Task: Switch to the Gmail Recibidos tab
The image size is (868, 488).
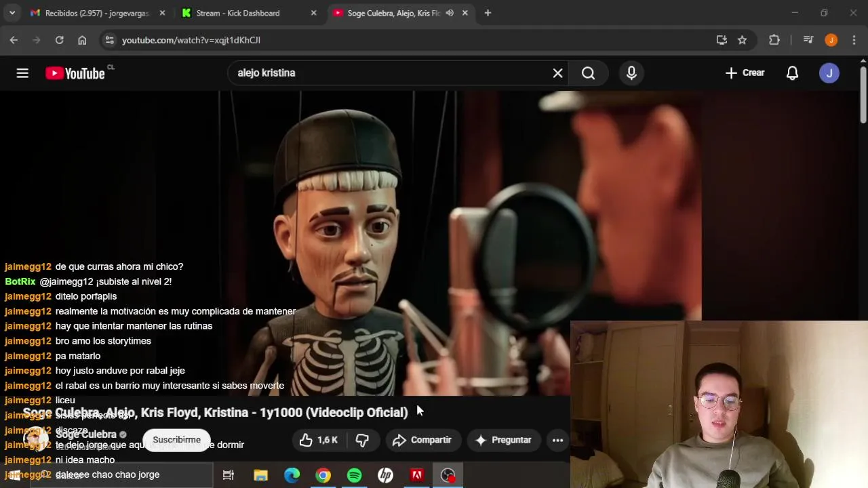Action: click(x=98, y=13)
